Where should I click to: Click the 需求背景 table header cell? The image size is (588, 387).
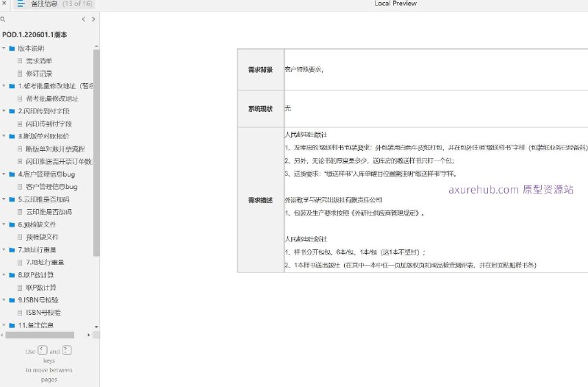[260, 69]
